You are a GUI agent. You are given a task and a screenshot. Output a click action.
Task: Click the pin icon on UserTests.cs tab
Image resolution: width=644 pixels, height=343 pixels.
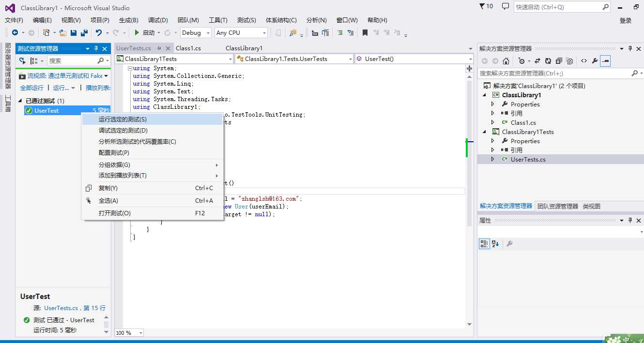pyautogui.click(x=159, y=48)
